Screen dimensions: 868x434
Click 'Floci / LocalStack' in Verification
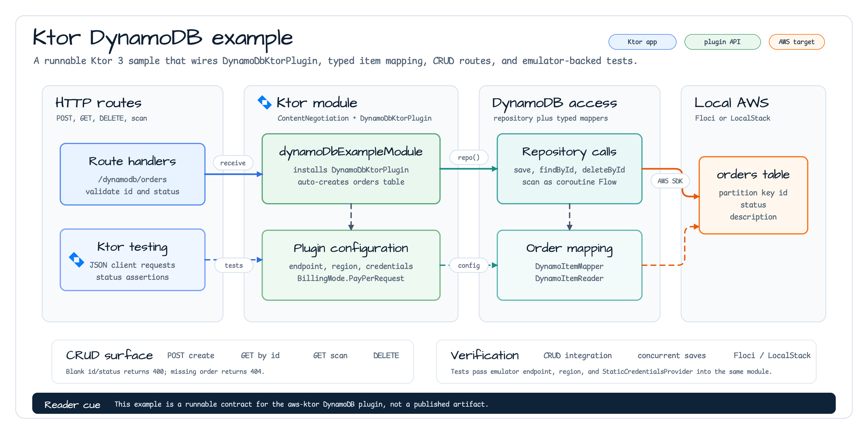772,356
